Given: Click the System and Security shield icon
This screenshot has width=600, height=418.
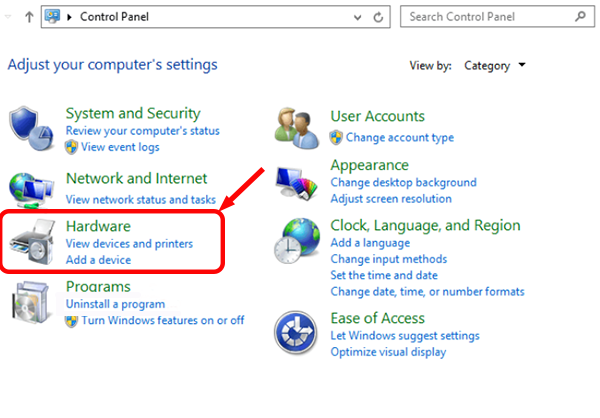Looking at the screenshot, I should tap(32, 126).
